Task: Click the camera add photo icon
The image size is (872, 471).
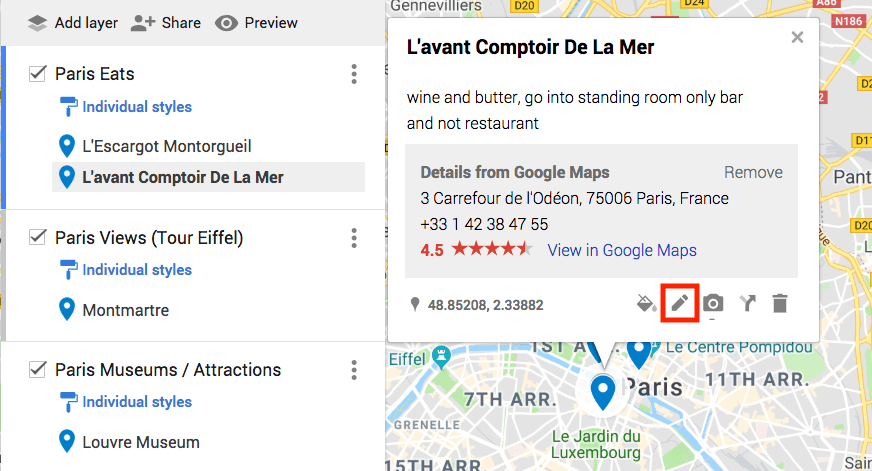Action: pos(713,303)
